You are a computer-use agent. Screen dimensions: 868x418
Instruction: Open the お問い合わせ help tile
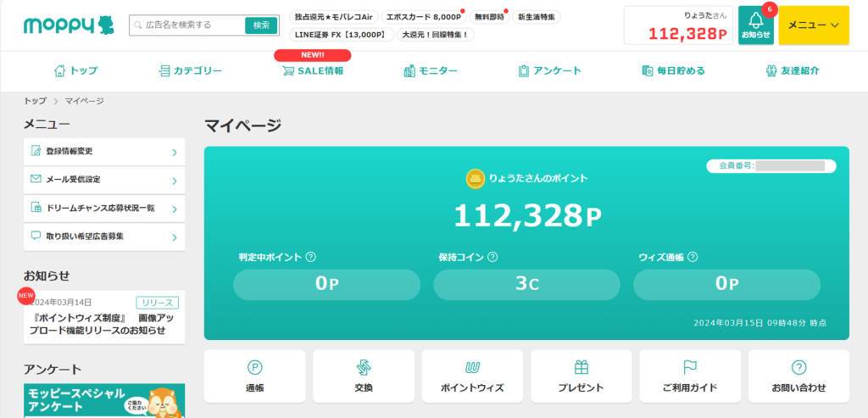coord(798,376)
